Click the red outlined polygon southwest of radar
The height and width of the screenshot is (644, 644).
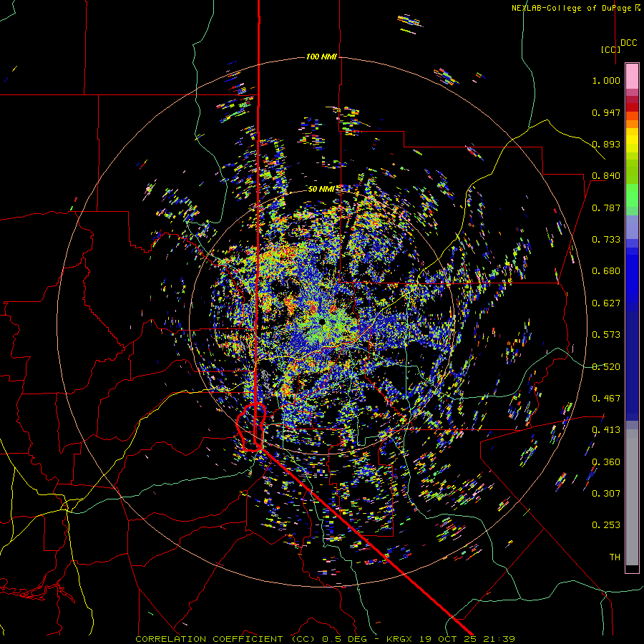[x=251, y=428]
